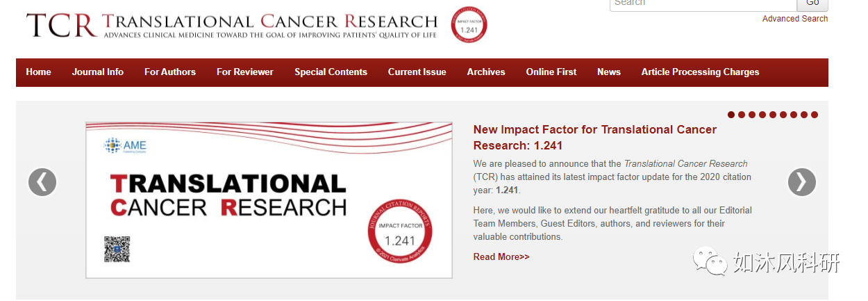Click the QR code on banner

[117, 250]
